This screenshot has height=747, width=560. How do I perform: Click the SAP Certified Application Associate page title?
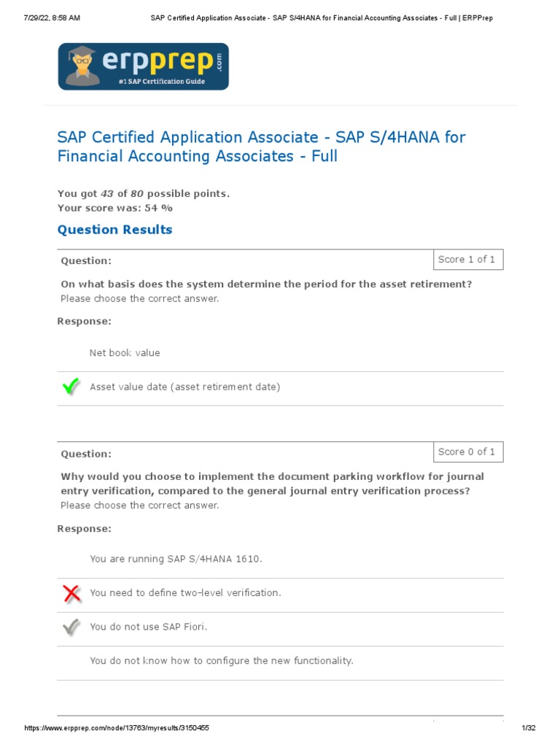pos(261,147)
